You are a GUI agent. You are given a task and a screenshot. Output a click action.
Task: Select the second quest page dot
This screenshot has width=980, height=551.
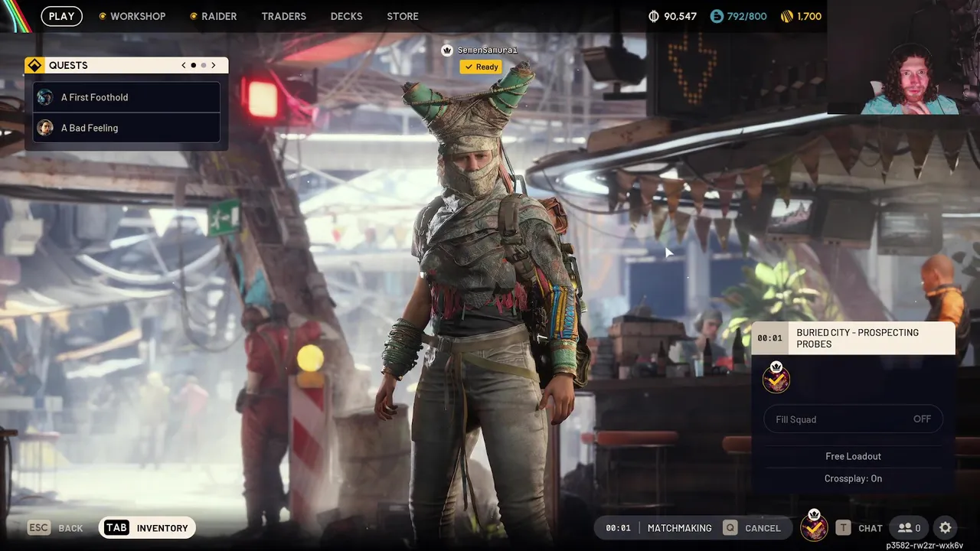tap(203, 66)
